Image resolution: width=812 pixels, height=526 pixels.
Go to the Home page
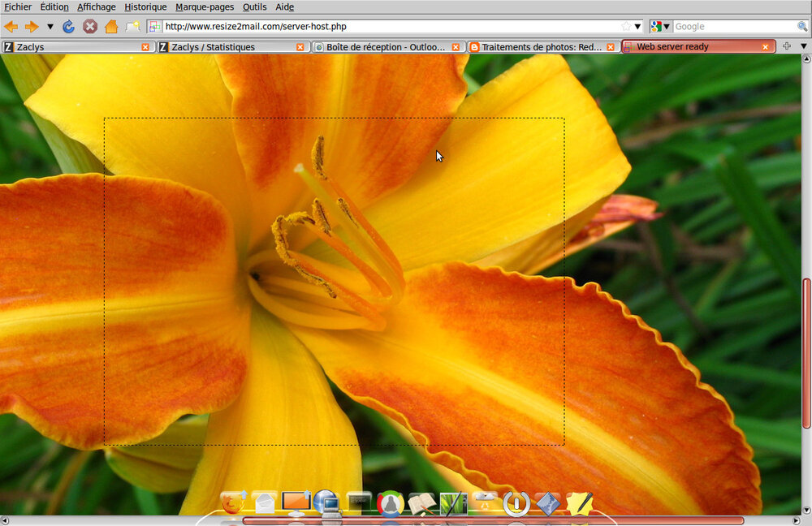[x=111, y=26]
